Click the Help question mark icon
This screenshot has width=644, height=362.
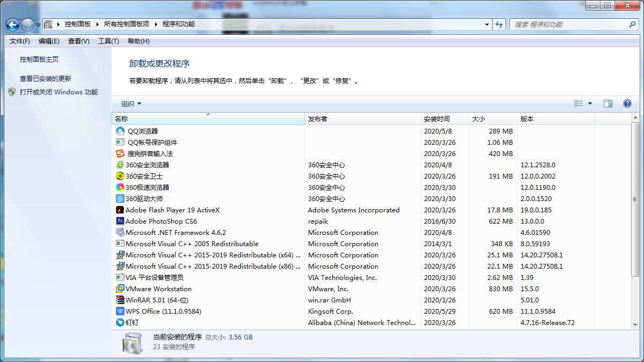(627, 103)
